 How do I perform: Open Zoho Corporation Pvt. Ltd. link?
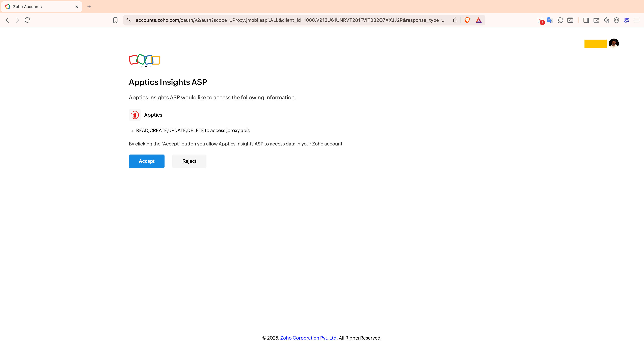pos(309,338)
